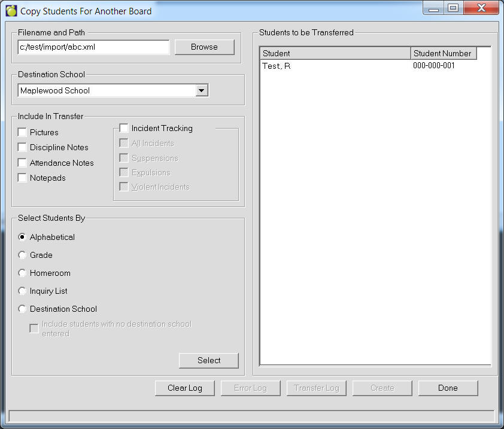Select by Destination School radio button
The width and height of the screenshot is (504, 429).
[x=23, y=309]
